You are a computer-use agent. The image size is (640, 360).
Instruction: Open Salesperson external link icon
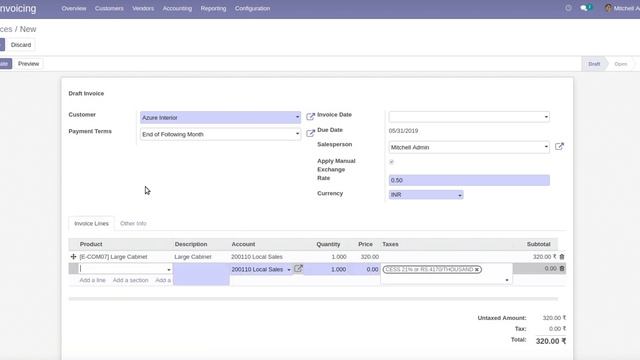pos(559,147)
